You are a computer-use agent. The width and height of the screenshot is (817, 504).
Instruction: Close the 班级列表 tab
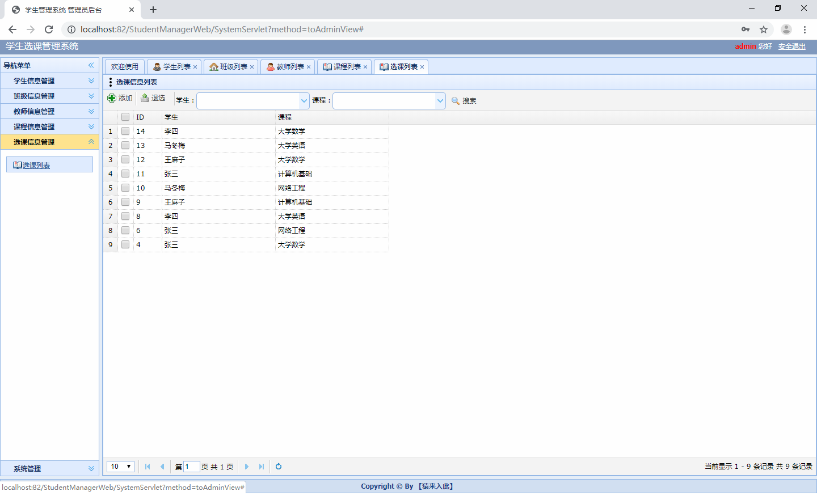click(252, 67)
